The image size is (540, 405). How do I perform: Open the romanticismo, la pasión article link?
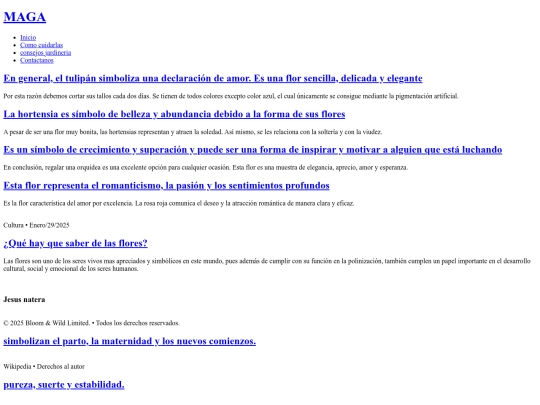166,186
